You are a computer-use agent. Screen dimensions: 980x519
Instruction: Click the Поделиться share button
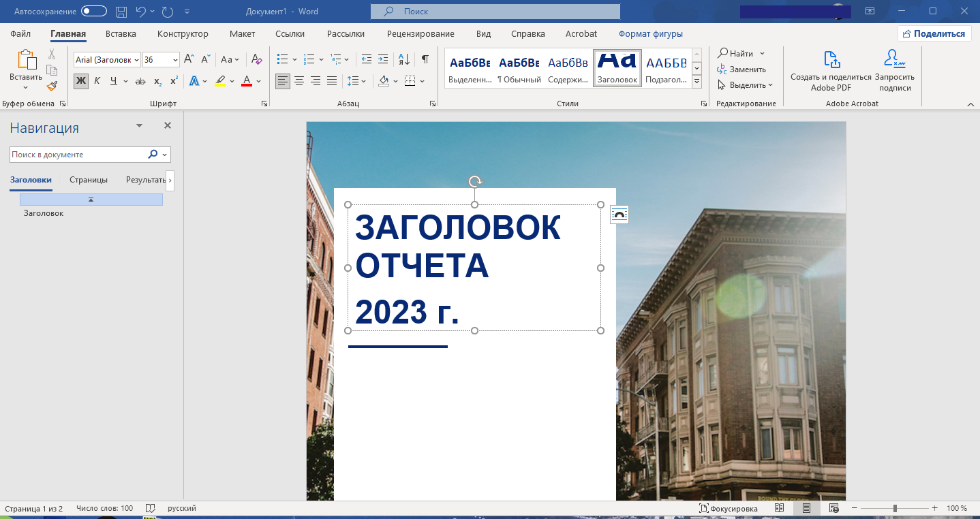933,34
